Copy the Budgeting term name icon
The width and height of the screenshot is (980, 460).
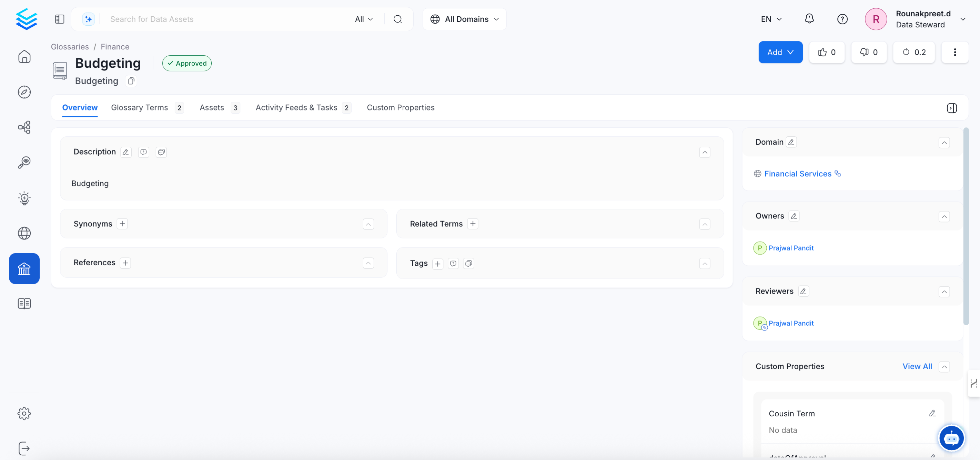coord(131,81)
